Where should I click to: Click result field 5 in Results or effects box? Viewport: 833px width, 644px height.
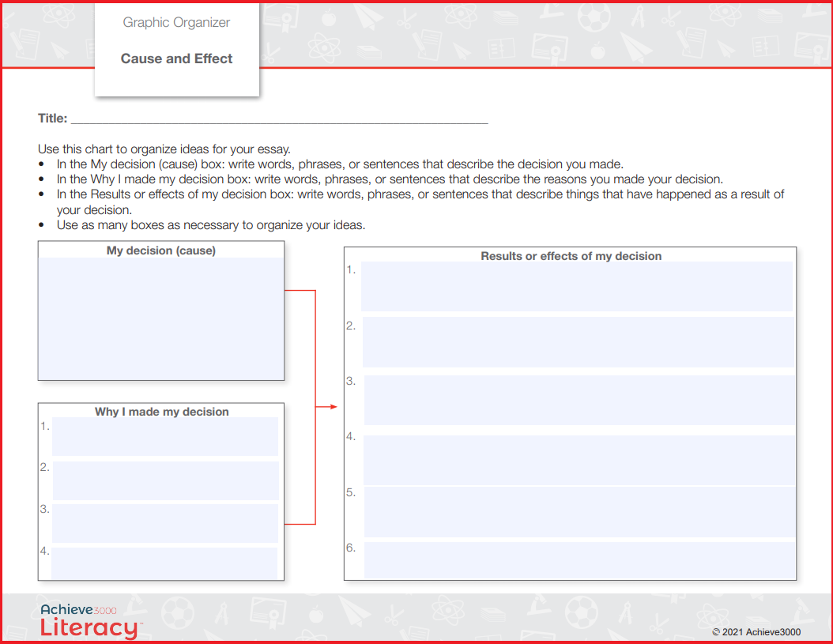pyautogui.click(x=579, y=512)
